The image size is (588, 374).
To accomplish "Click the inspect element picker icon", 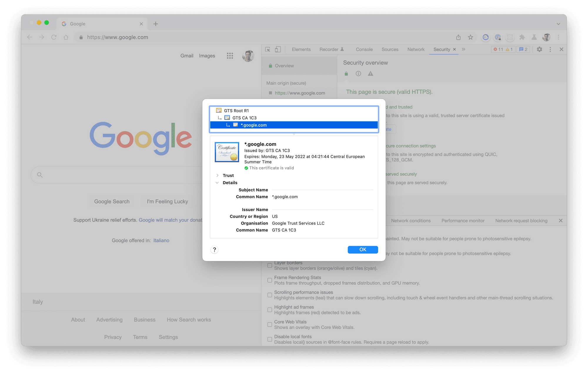I will pos(268,49).
